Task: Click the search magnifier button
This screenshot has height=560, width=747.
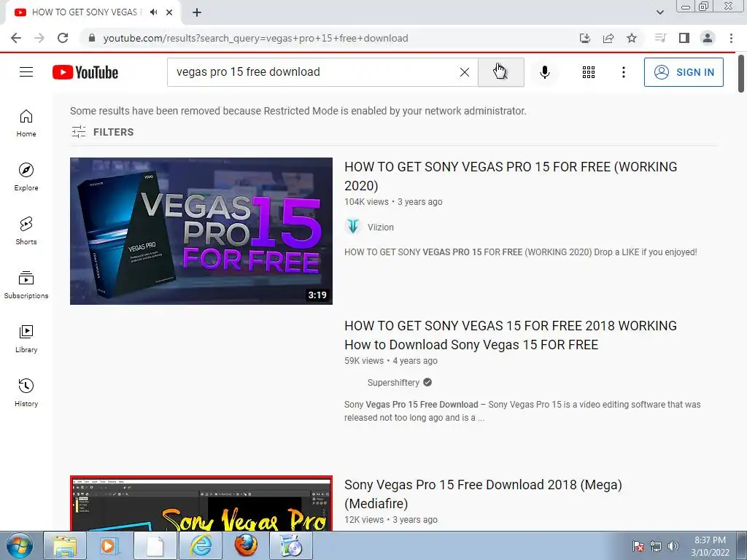Action: click(500, 72)
